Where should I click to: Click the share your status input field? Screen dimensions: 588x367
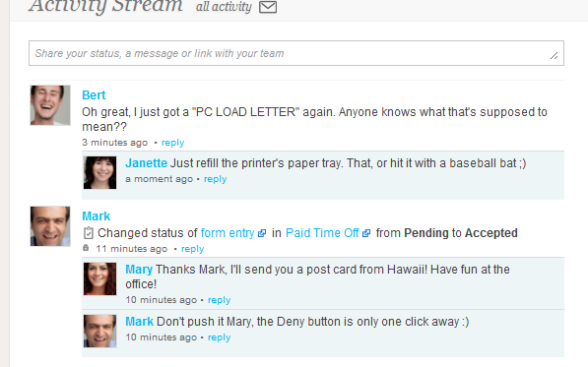296,53
